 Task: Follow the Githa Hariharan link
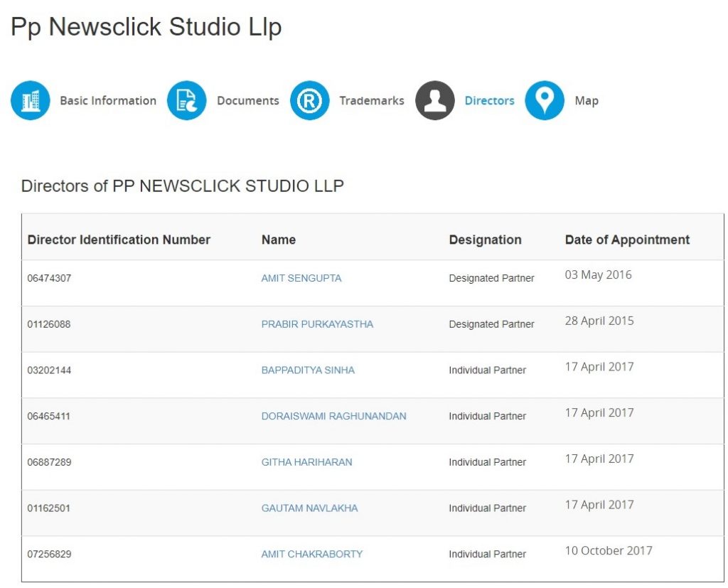(306, 462)
